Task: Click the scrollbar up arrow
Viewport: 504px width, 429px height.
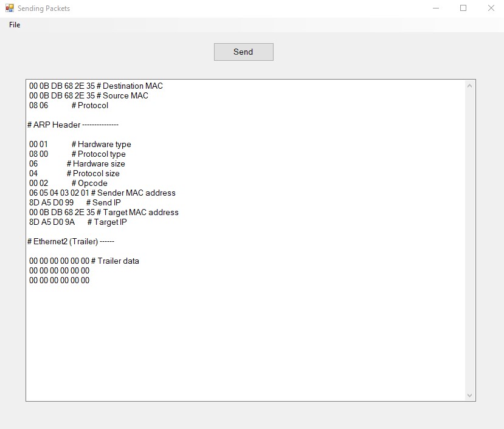Action: [469, 86]
